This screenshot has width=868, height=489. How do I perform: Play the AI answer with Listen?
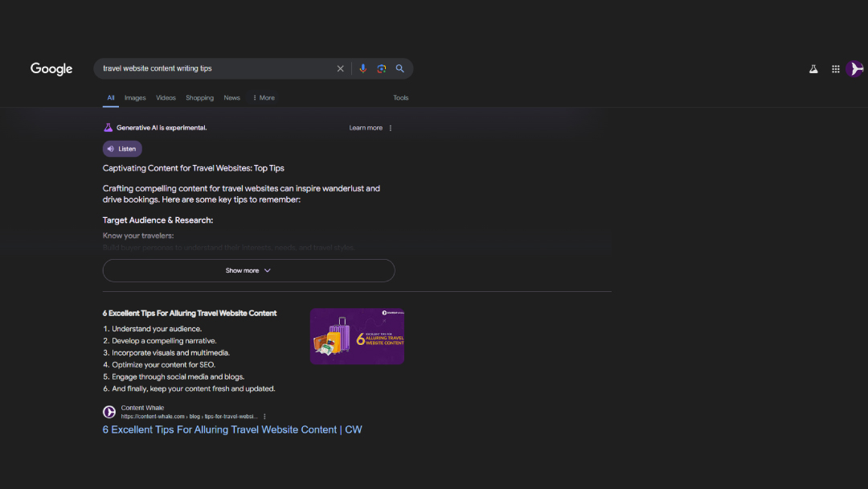point(122,149)
